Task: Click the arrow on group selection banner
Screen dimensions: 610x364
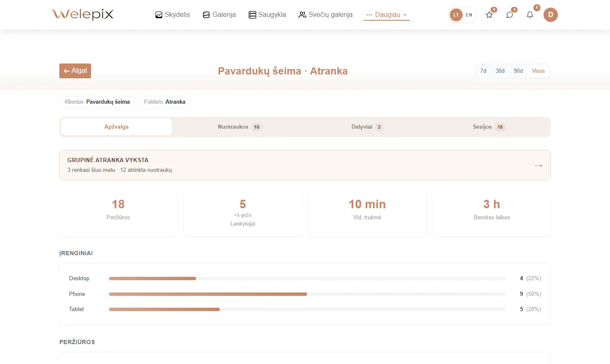Action: coord(538,165)
